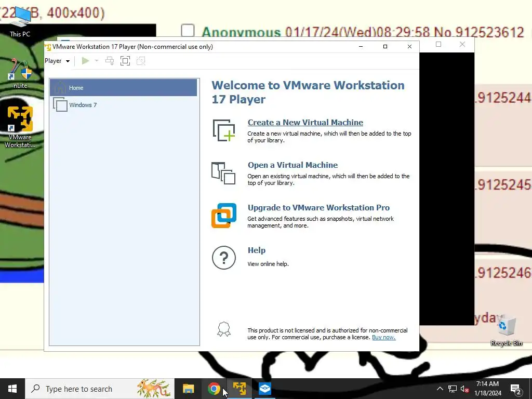The image size is (532, 399).
Task: Show hidden system tray icons chevron
Action: (x=440, y=389)
